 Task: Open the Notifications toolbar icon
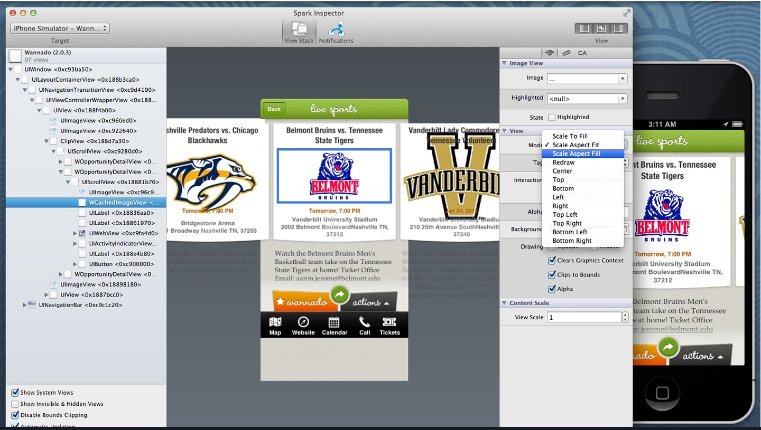(x=336, y=33)
